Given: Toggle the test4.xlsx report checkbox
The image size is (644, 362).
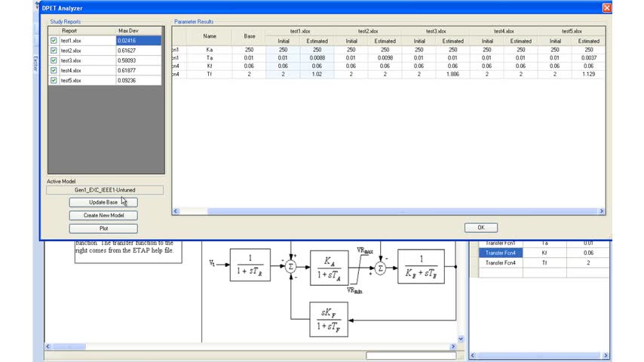Looking at the screenshot, I should pos(54,70).
